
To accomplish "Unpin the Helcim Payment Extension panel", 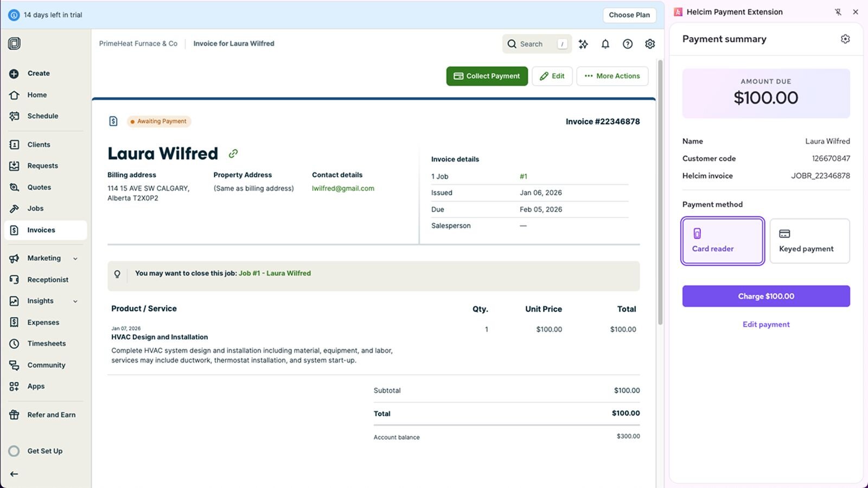I will point(838,12).
